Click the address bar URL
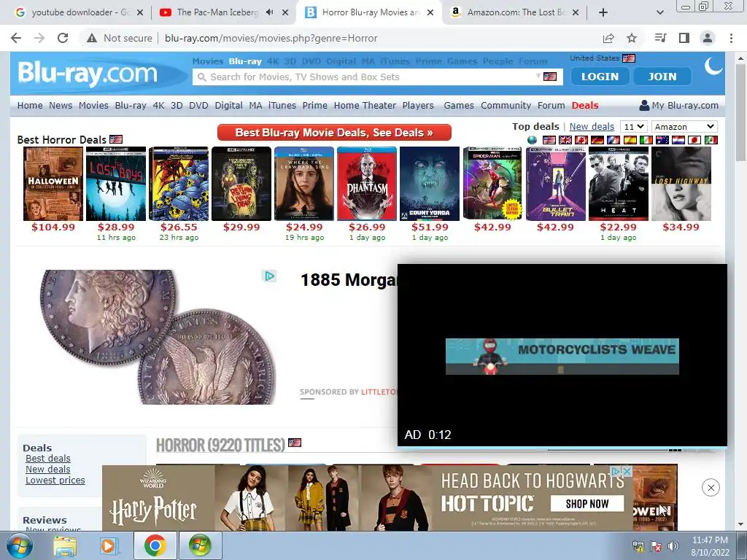This screenshot has height=560, width=747. click(271, 38)
